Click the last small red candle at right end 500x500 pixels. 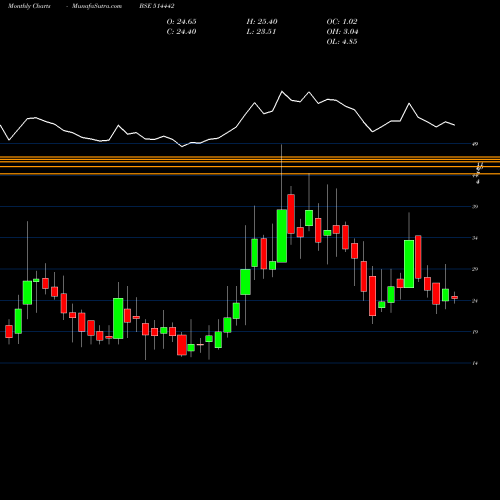coord(455,297)
